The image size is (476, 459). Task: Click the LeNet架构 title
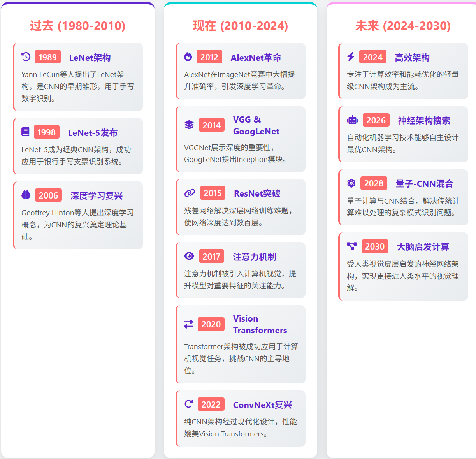90,57
